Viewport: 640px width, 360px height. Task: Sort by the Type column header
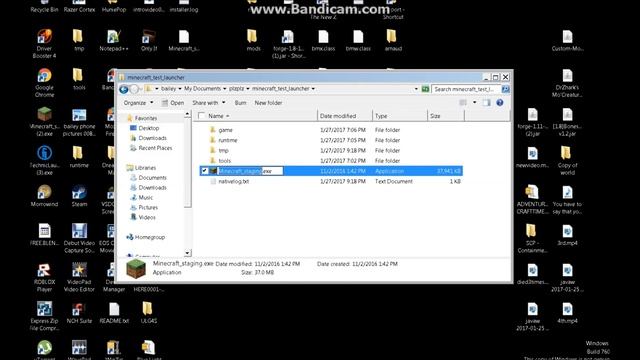[x=400, y=116]
